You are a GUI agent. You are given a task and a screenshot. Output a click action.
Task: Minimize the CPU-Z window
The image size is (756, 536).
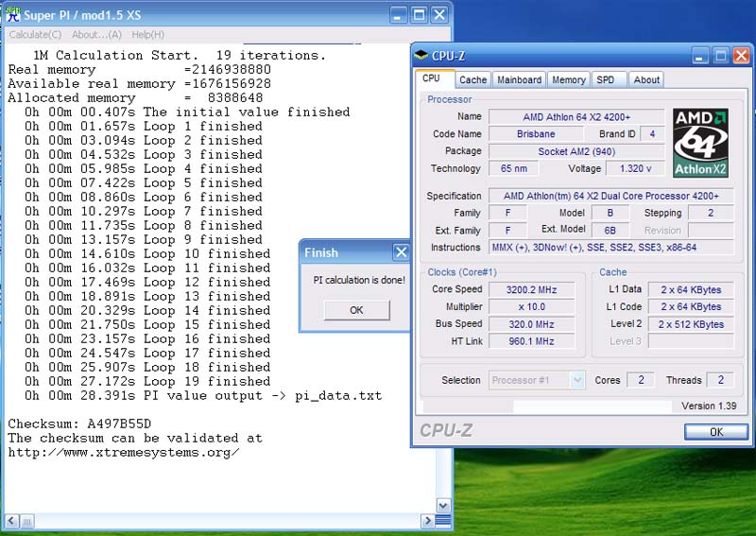click(x=700, y=56)
